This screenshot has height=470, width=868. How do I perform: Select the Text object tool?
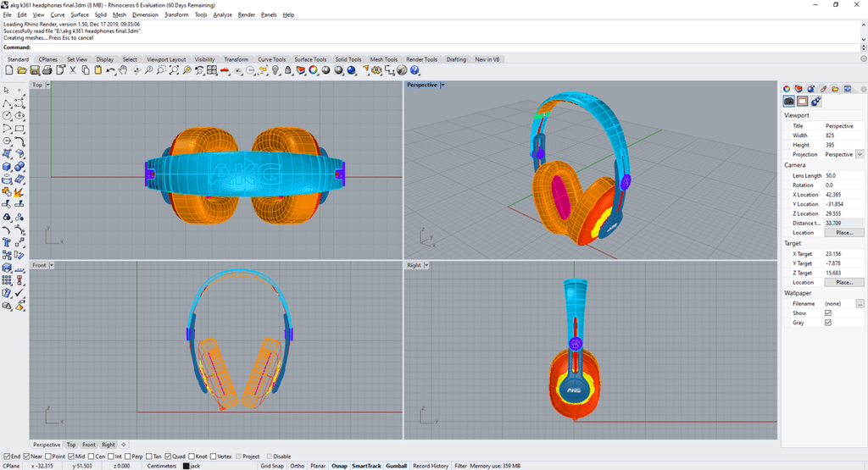coord(7,242)
